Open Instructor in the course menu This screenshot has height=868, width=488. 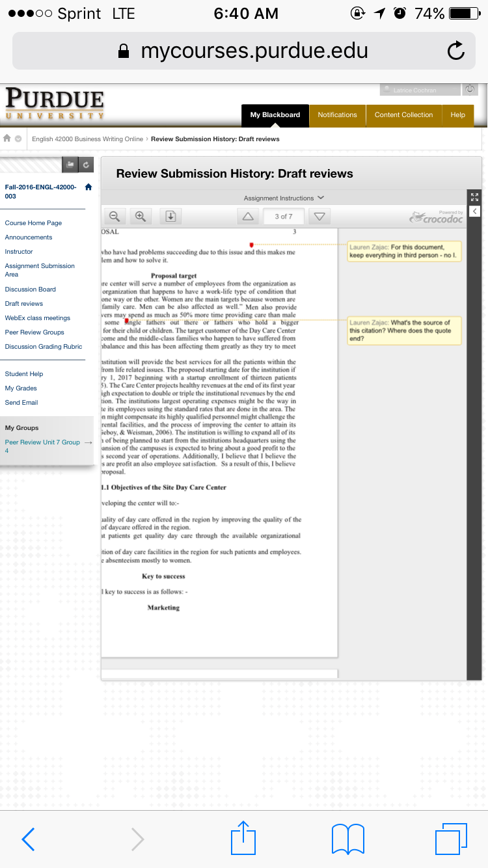19,252
